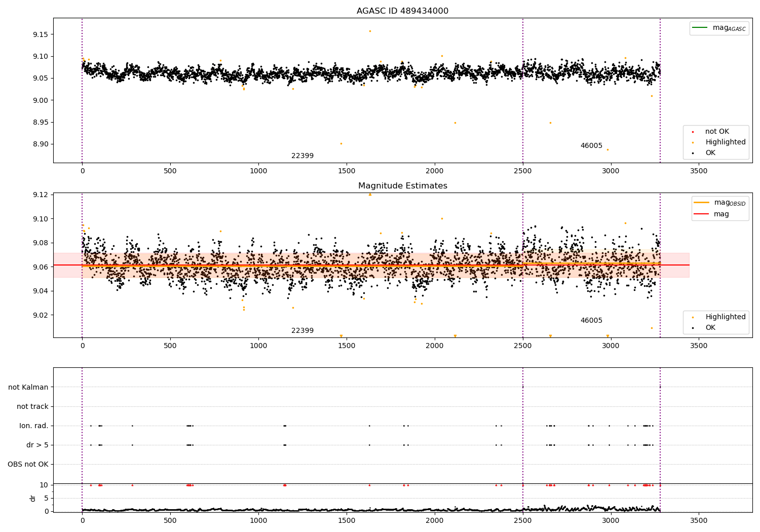Click the 'not track' row label
Viewport: 760px width, 532px height.
pos(32,407)
